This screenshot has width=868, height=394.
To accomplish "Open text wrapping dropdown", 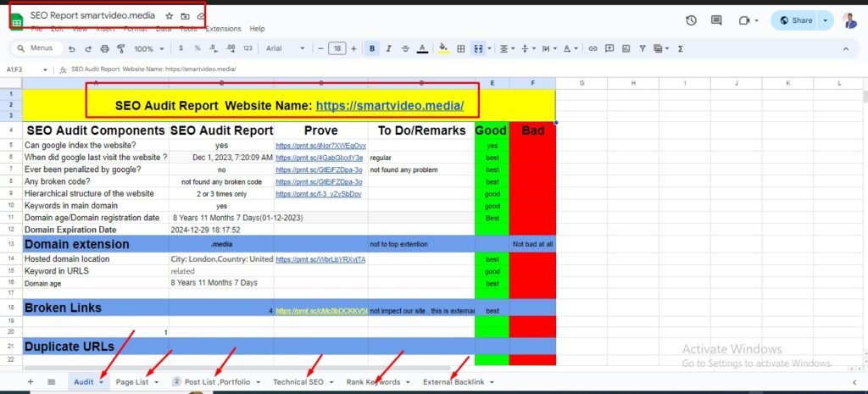I will pyautogui.click(x=548, y=48).
